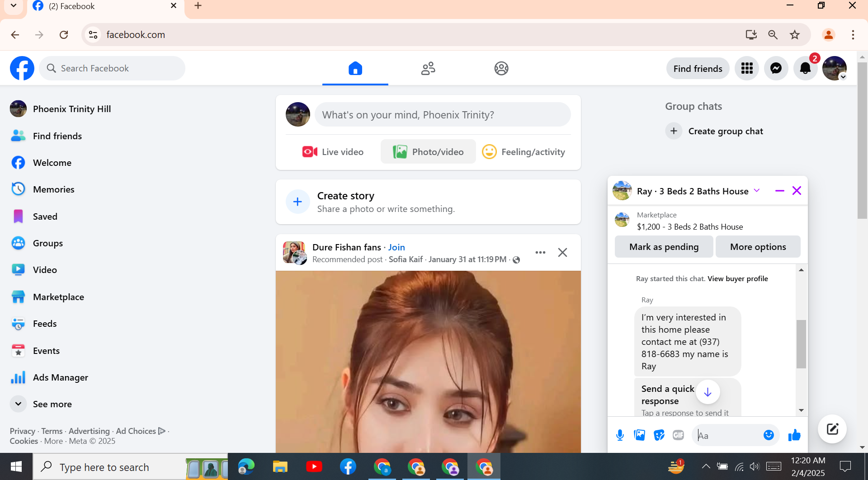Hide the Dure Fishan fans post
This screenshot has width=868, height=480.
562,252
